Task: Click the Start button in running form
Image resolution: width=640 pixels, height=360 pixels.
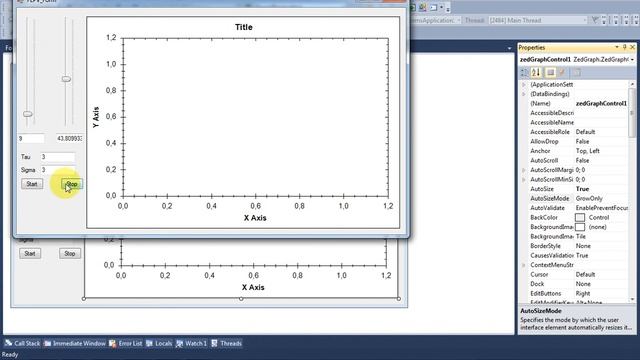Action: pyautogui.click(x=32, y=184)
